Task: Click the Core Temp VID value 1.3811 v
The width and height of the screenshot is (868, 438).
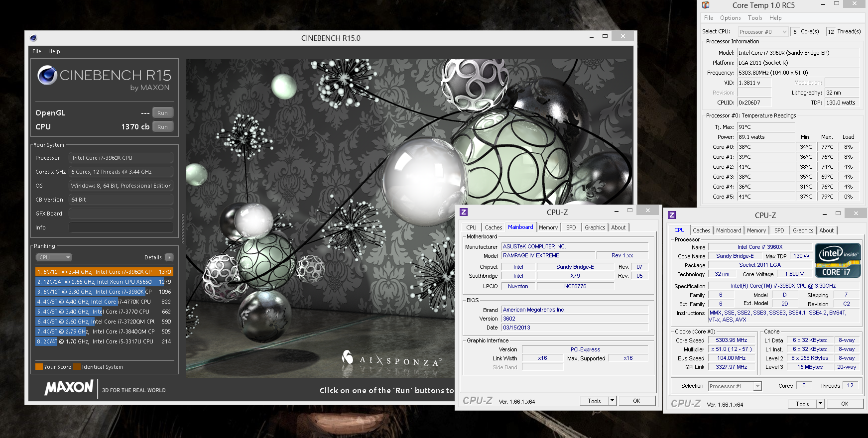Action: tap(754, 83)
